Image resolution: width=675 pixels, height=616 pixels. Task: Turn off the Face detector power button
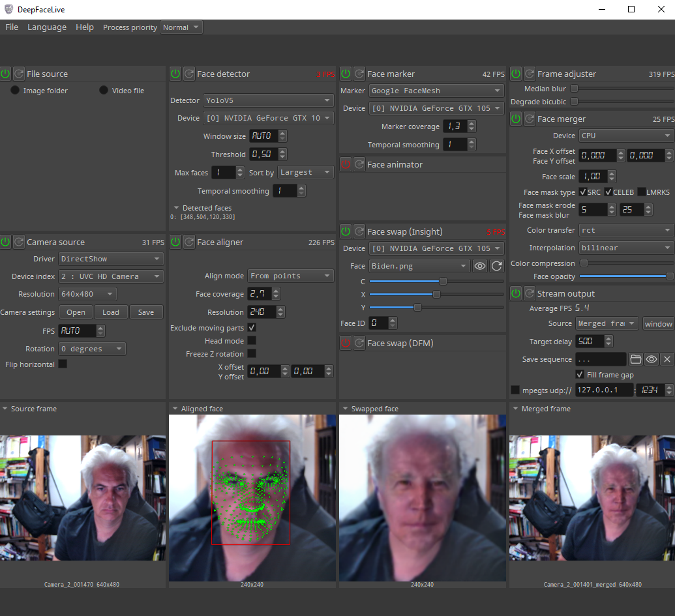point(175,74)
